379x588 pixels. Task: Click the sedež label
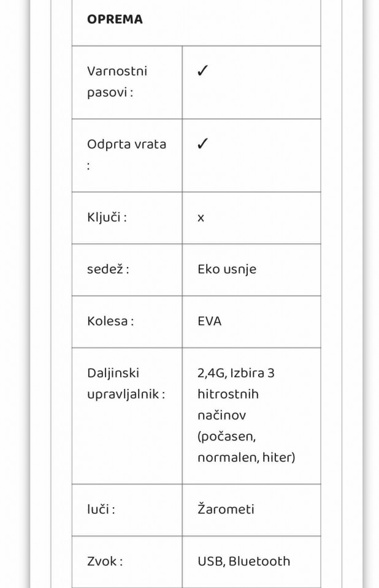pyautogui.click(x=108, y=269)
